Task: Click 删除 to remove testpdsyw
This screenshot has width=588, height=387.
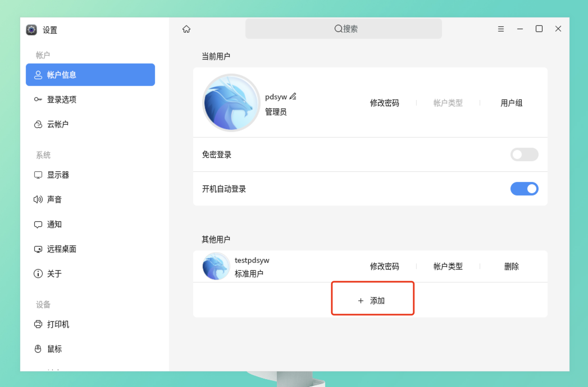Action: tap(511, 266)
